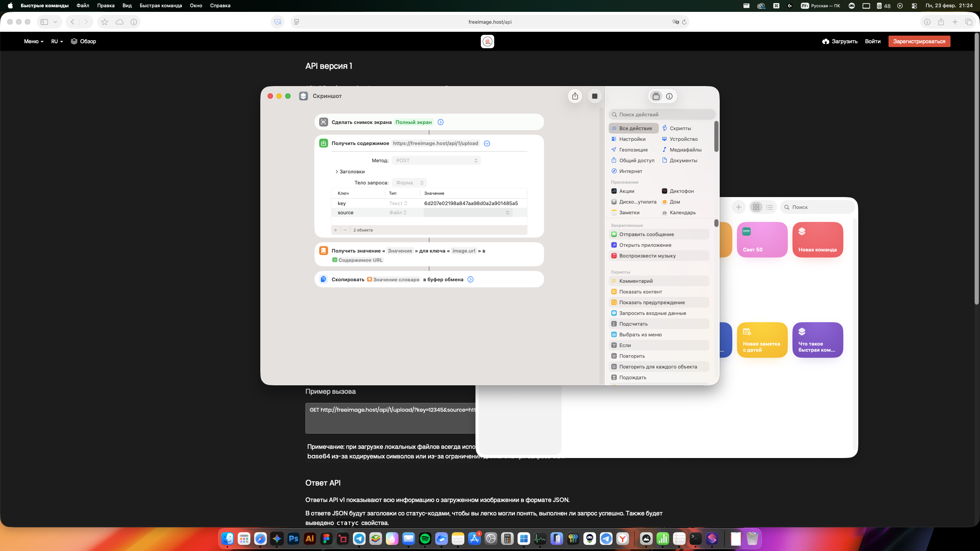The width and height of the screenshot is (980, 551).
Task: Click the Войти link
Action: [x=872, y=41]
